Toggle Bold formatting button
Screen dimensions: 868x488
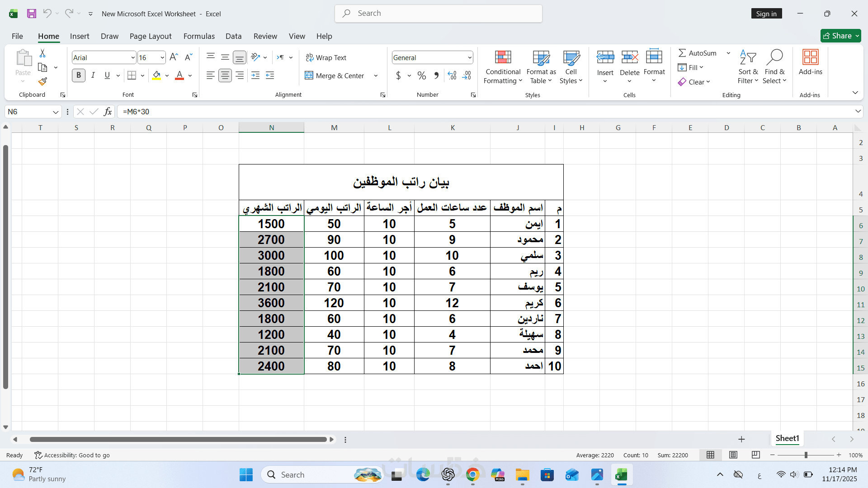79,75
